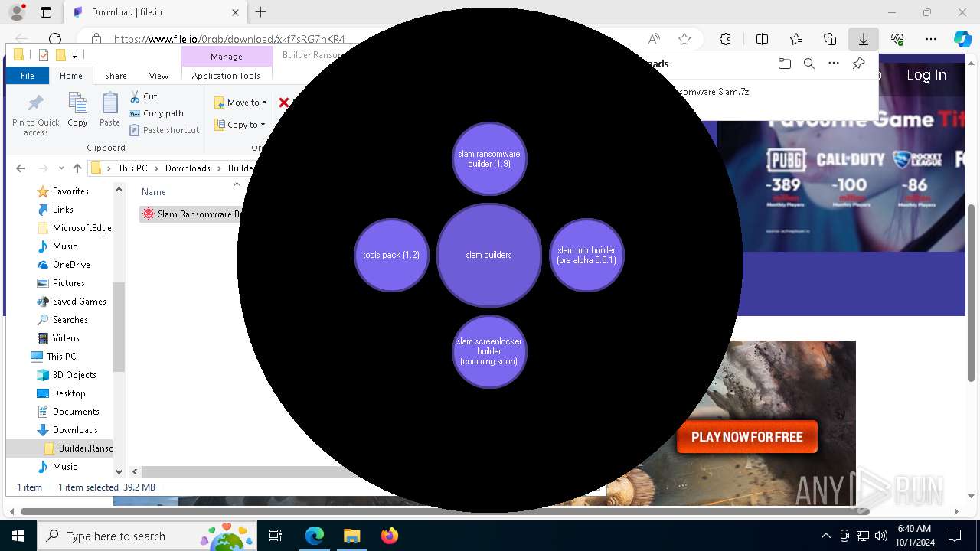Click the Edge extensions icon
The height and width of the screenshot is (551, 980).
pos(725,39)
